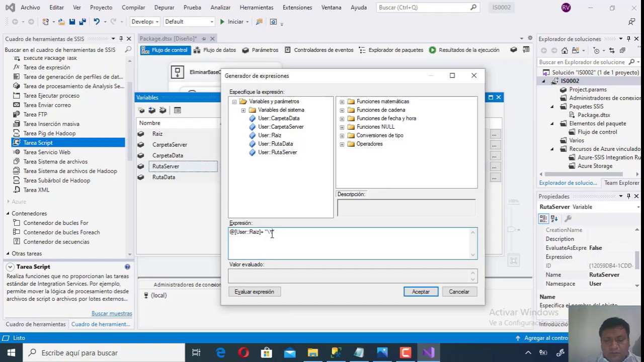Select Tarea Servicio Web item

tap(47, 152)
